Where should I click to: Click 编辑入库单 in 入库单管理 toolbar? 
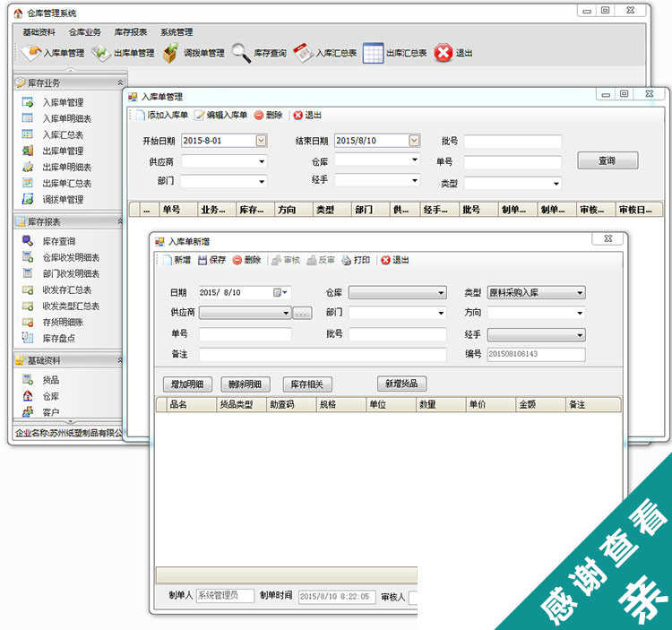[x=221, y=115]
